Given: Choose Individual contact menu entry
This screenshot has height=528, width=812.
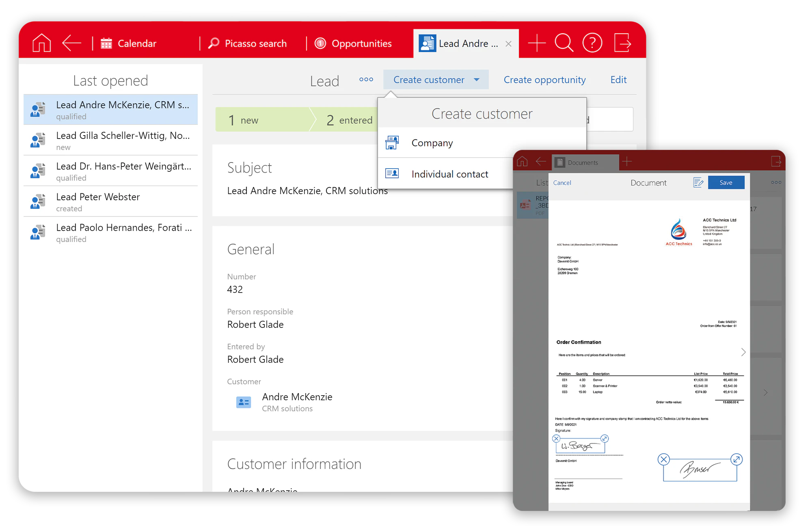Looking at the screenshot, I should click(x=449, y=174).
